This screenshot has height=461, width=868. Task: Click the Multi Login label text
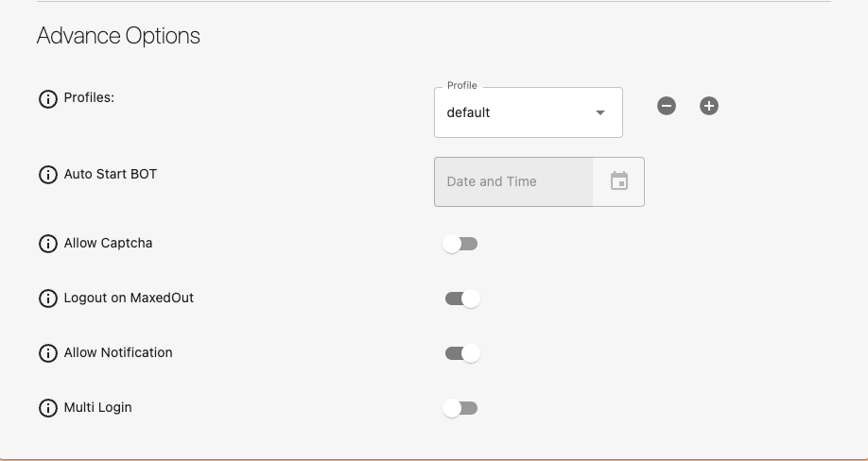click(98, 407)
